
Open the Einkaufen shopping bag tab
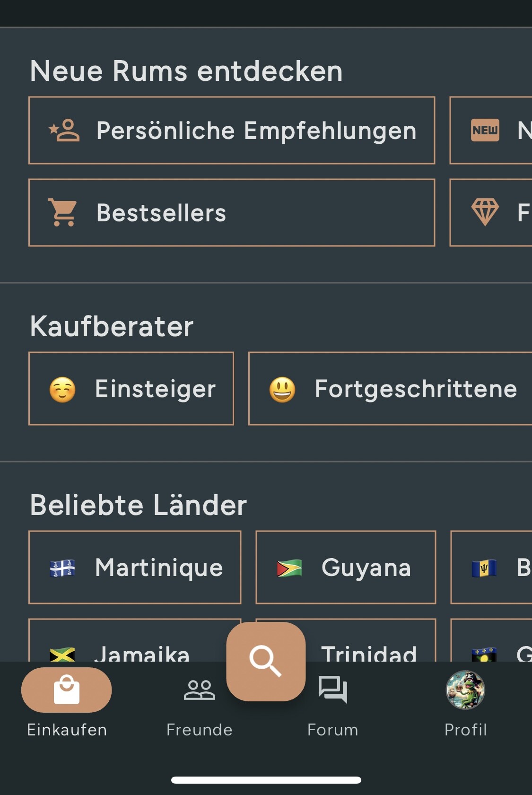[x=67, y=690]
